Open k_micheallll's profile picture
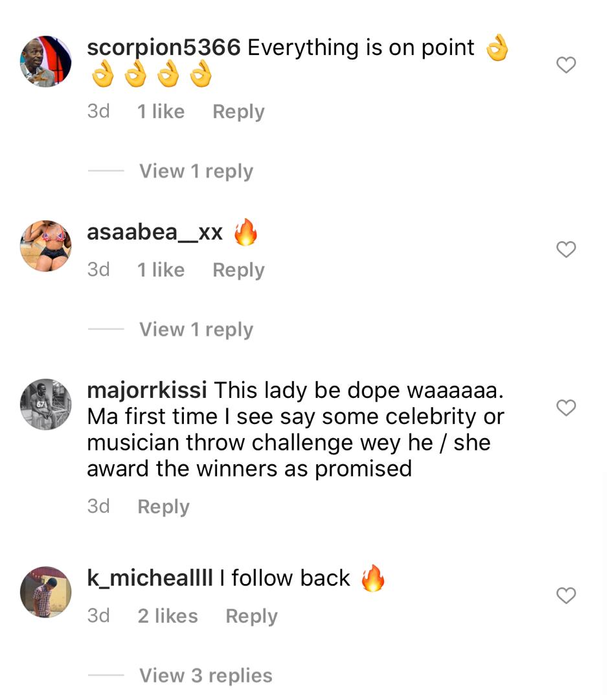 click(x=45, y=592)
